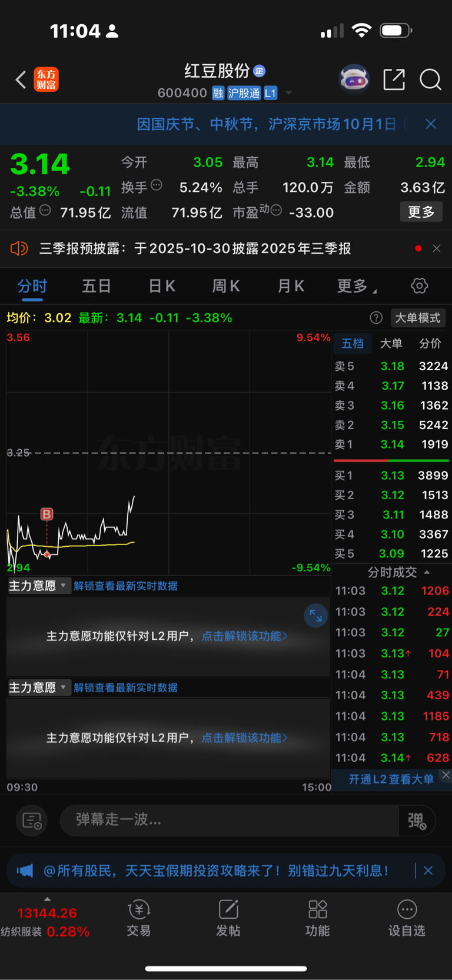Open the 天天宝 holiday promotion announcement
The image size is (452, 980).
(x=216, y=871)
